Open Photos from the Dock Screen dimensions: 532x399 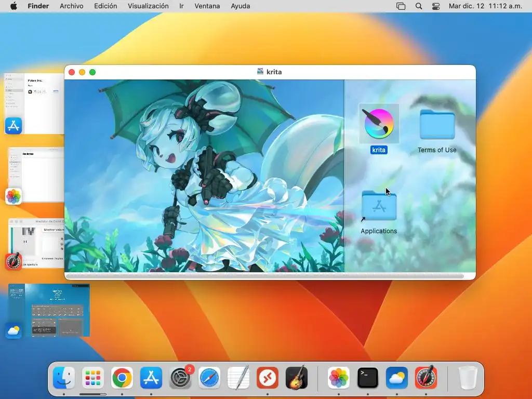339,378
